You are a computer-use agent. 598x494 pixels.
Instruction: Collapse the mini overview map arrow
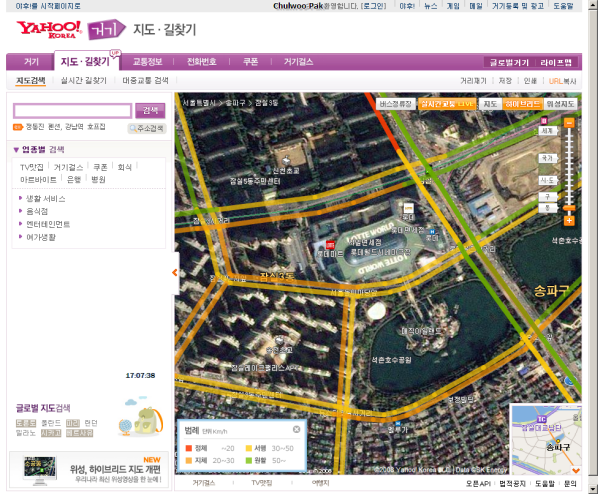tap(576, 470)
